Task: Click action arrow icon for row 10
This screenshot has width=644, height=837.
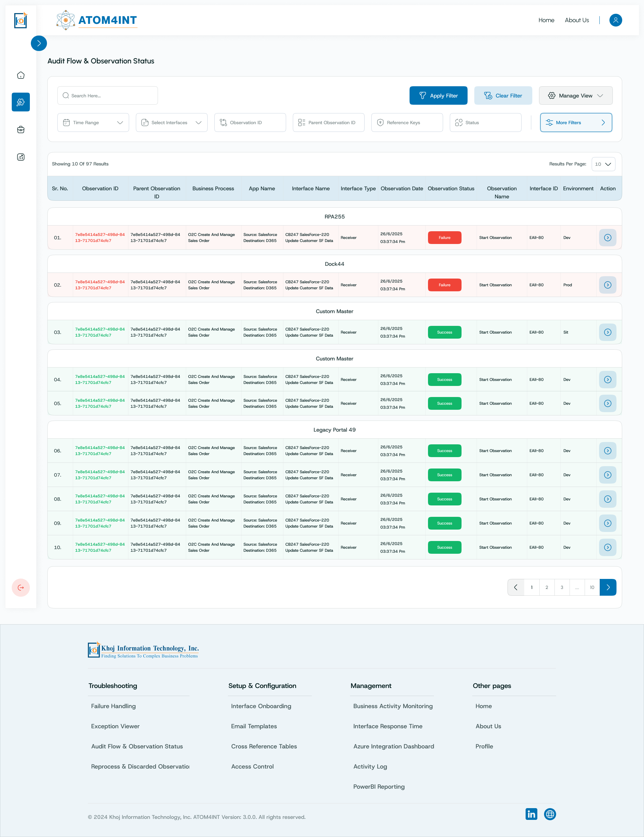Action: pyautogui.click(x=607, y=547)
